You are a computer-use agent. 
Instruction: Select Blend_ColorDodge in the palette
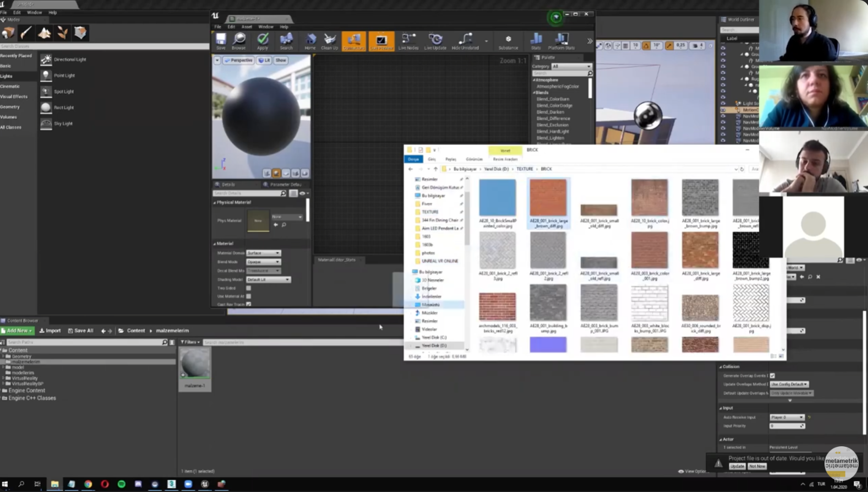554,105
